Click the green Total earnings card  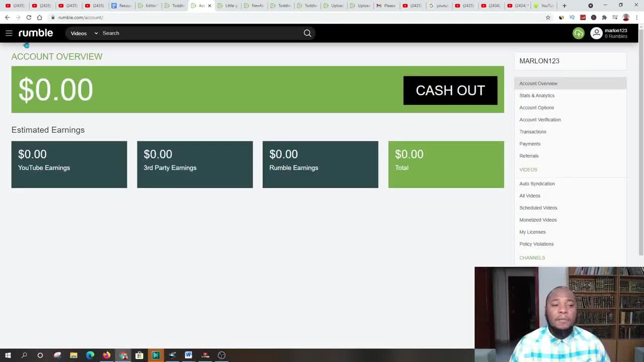tap(446, 164)
